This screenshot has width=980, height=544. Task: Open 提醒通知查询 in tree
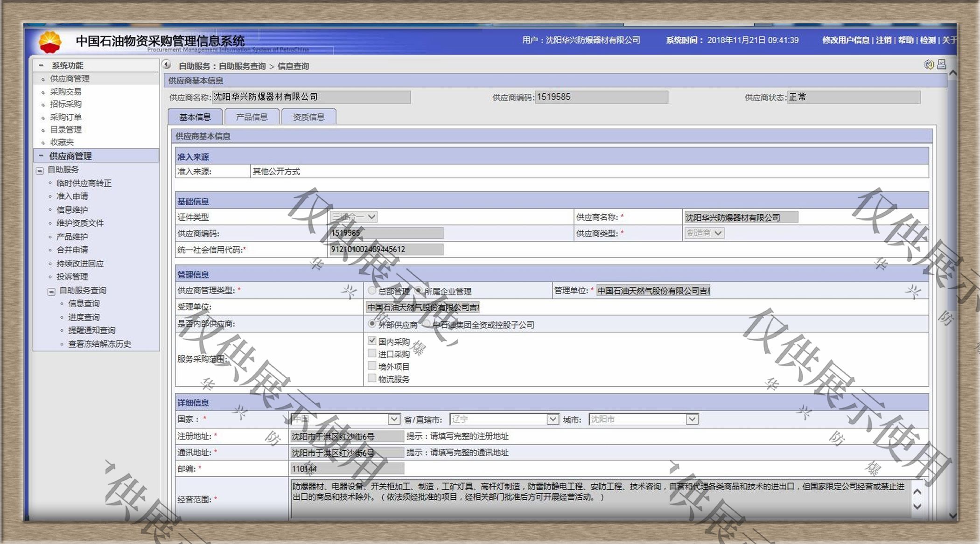click(92, 330)
